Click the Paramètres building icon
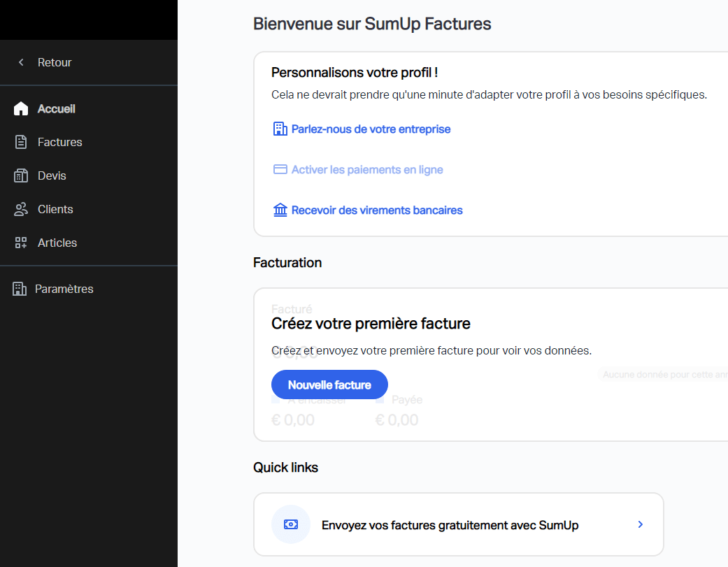 point(20,289)
